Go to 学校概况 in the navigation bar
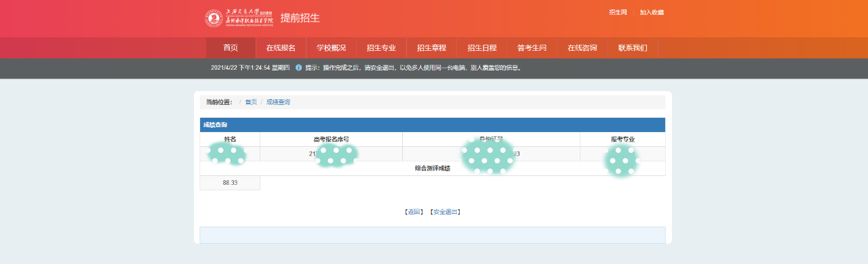Screen dimensions: 868x264 [x=331, y=48]
